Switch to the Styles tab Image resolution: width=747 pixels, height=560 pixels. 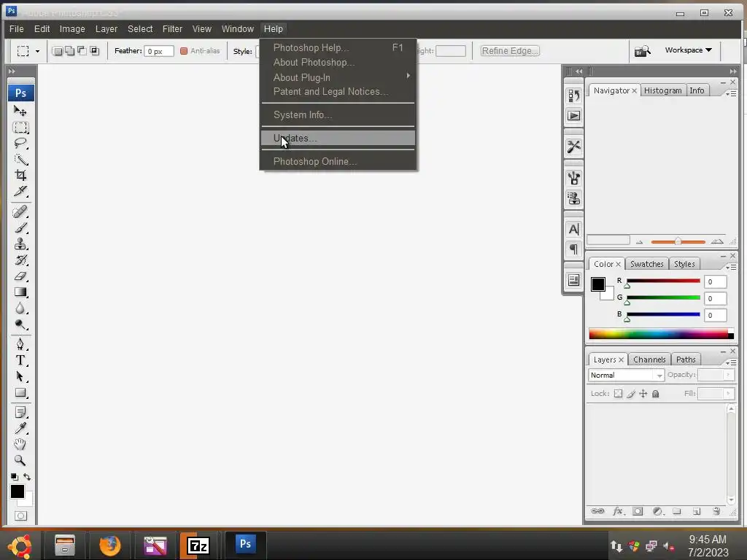tap(684, 264)
